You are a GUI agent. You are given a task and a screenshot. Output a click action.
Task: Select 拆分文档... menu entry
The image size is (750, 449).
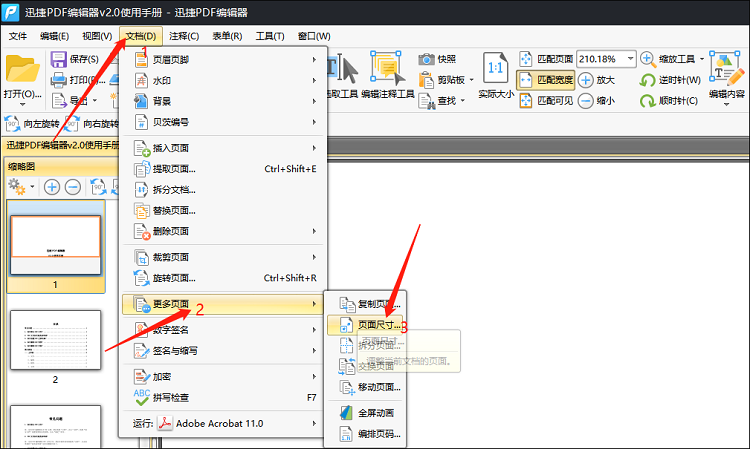click(223, 190)
